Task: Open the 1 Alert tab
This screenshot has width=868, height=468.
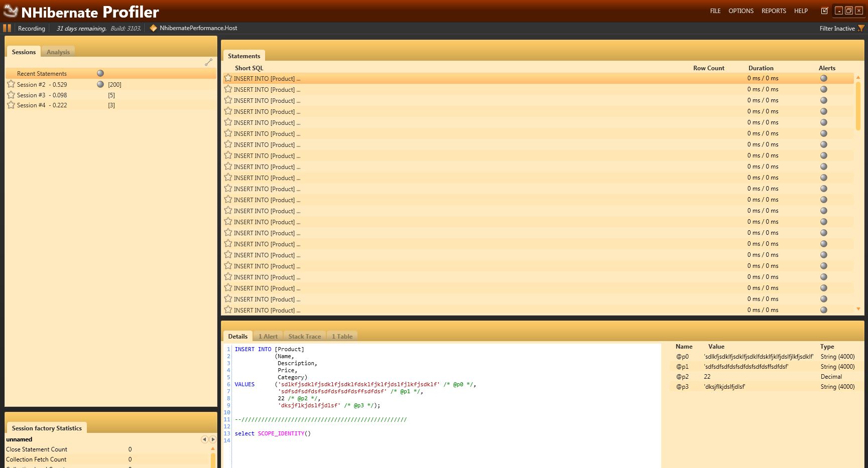Action: click(268, 336)
